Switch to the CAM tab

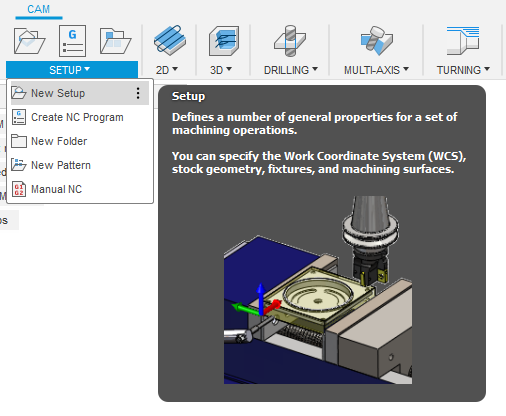click(x=39, y=9)
